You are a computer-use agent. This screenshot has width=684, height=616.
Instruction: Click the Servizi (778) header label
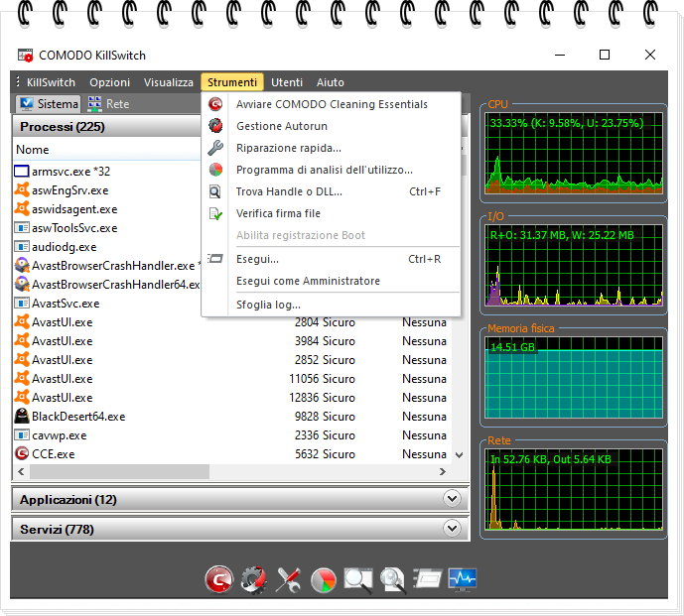point(57,530)
